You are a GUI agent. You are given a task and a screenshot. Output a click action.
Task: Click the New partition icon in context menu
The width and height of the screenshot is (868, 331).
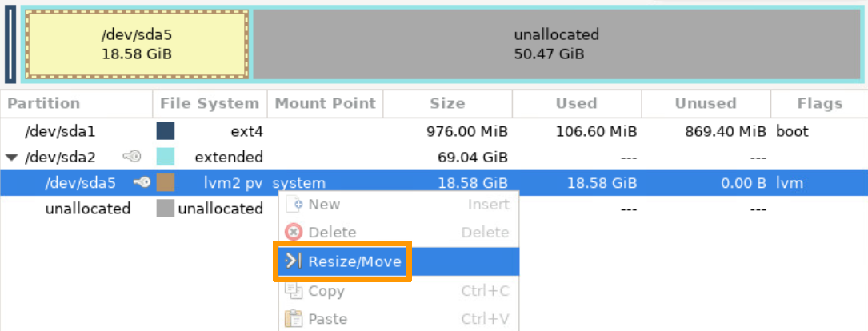[x=294, y=204]
